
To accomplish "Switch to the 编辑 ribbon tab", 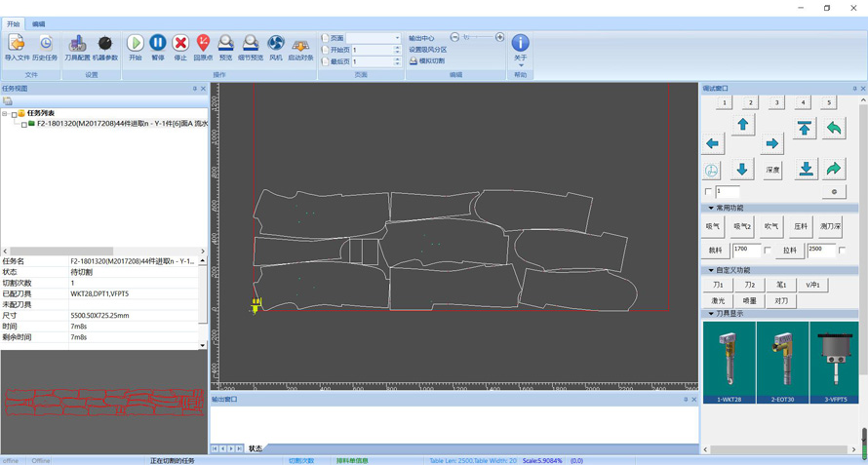I will pos(38,24).
